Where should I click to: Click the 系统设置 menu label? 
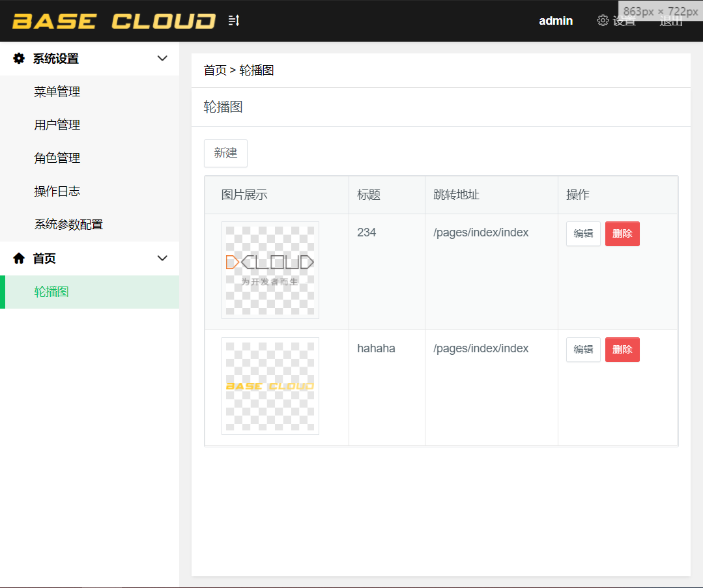[55, 59]
